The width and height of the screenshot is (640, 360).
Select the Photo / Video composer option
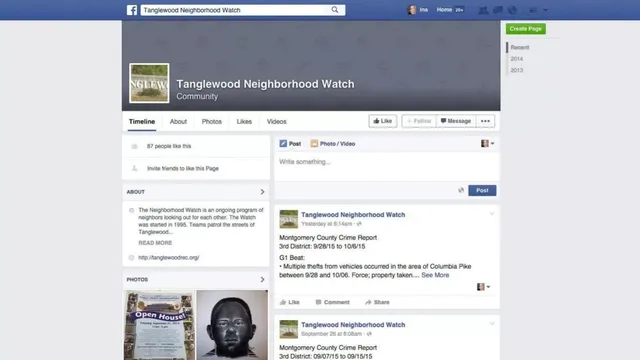[x=333, y=144]
